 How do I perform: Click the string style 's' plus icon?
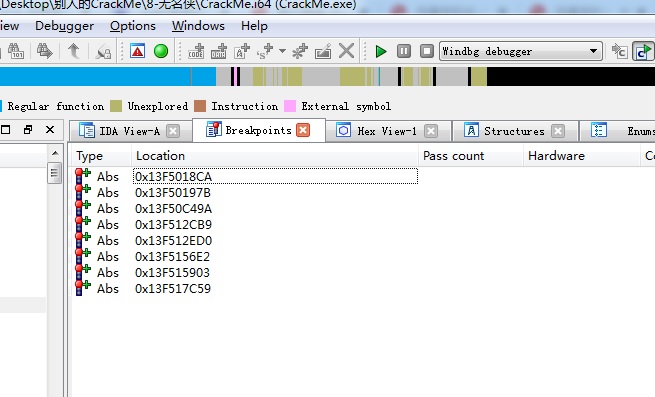click(265, 51)
